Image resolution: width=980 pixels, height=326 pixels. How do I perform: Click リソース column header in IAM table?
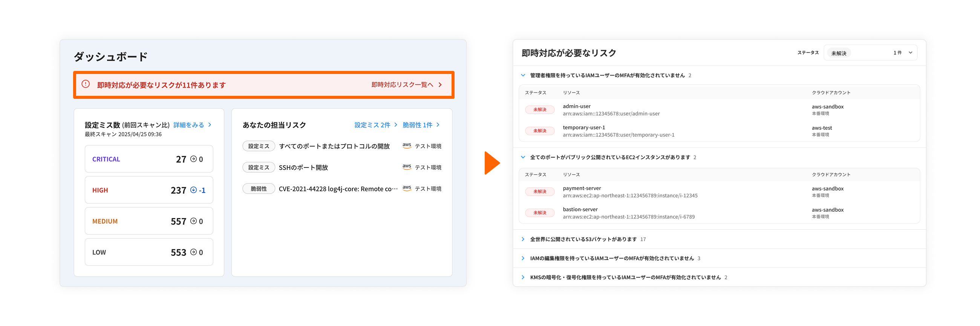tap(571, 93)
